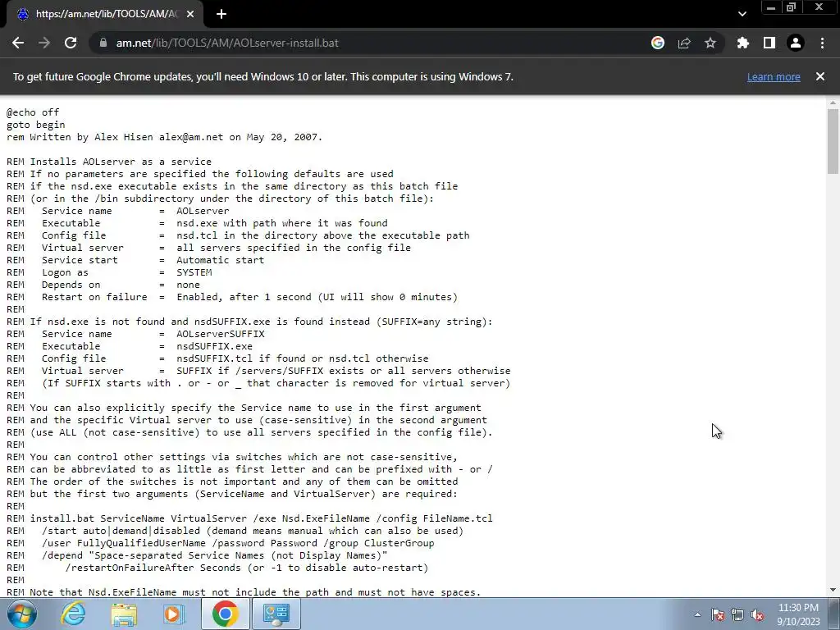Screen dimensions: 840x630
Task: Open the tab search dropdown arrow
Action: (742, 14)
